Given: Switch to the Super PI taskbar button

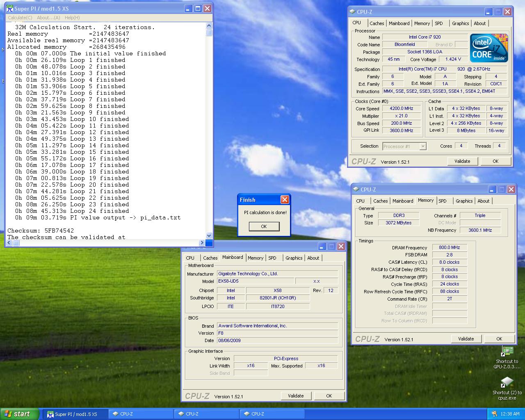Looking at the screenshot, I should (x=75, y=414).
